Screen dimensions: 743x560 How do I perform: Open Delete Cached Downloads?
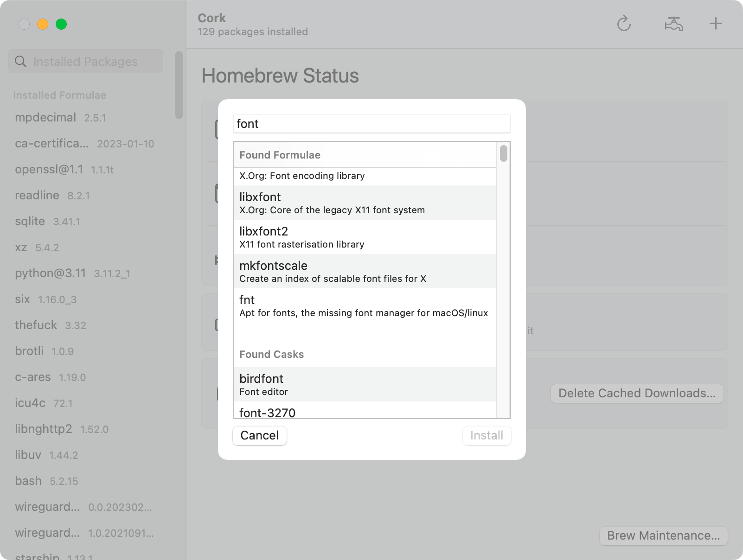pyautogui.click(x=637, y=394)
